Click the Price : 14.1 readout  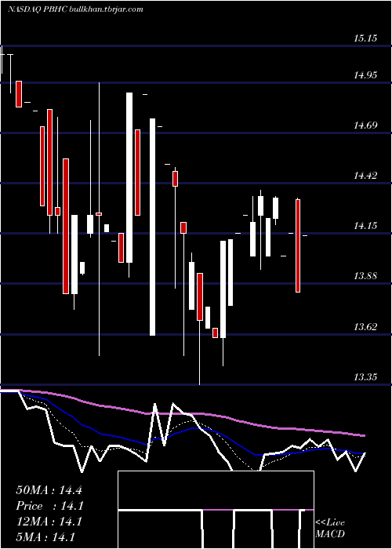coord(49,506)
